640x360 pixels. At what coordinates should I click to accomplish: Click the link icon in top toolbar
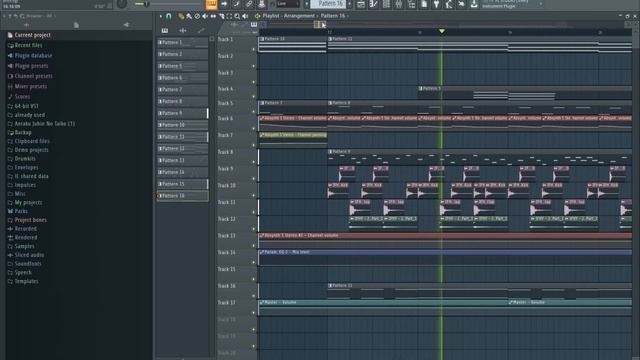click(x=249, y=4)
